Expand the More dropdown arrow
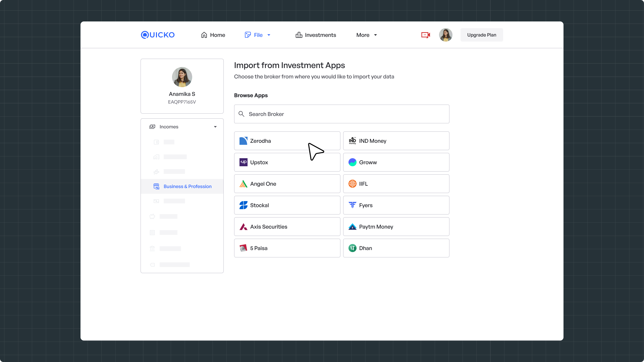The width and height of the screenshot is (644, 362). coord(375,35)
